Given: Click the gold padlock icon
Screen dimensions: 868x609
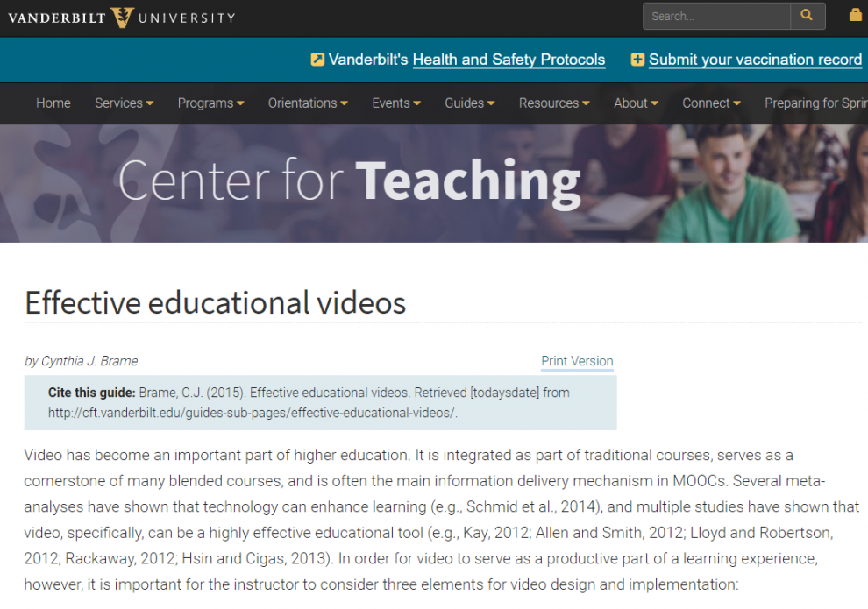Looking at the screenshot, I should (856, 15).
